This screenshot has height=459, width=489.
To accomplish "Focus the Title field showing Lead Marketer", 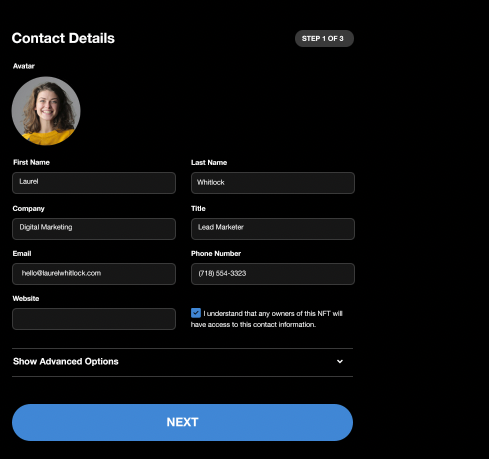I will [273, 229].
